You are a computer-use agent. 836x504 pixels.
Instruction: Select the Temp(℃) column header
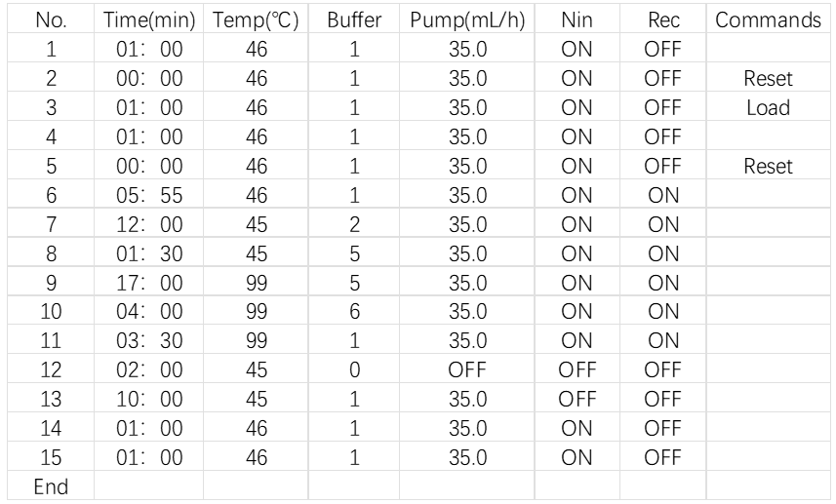(x=256, y=19)
